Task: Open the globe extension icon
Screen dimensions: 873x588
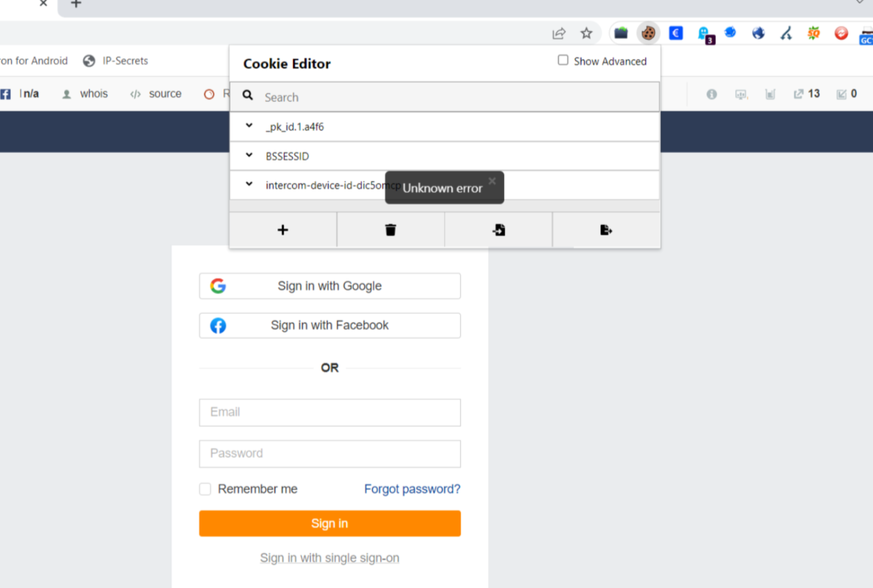Action: pyautogui.click(x=758, y=33)
